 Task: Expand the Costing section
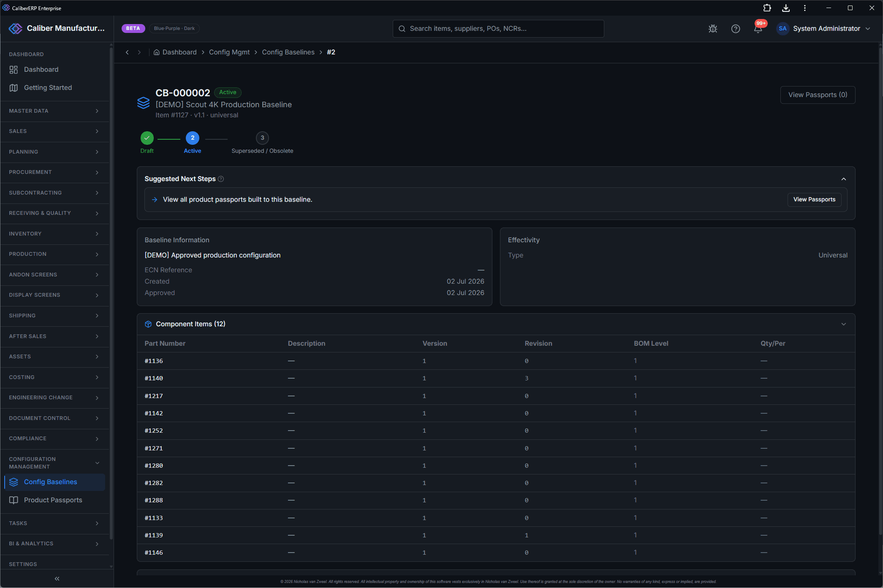[x=54, y=377]
